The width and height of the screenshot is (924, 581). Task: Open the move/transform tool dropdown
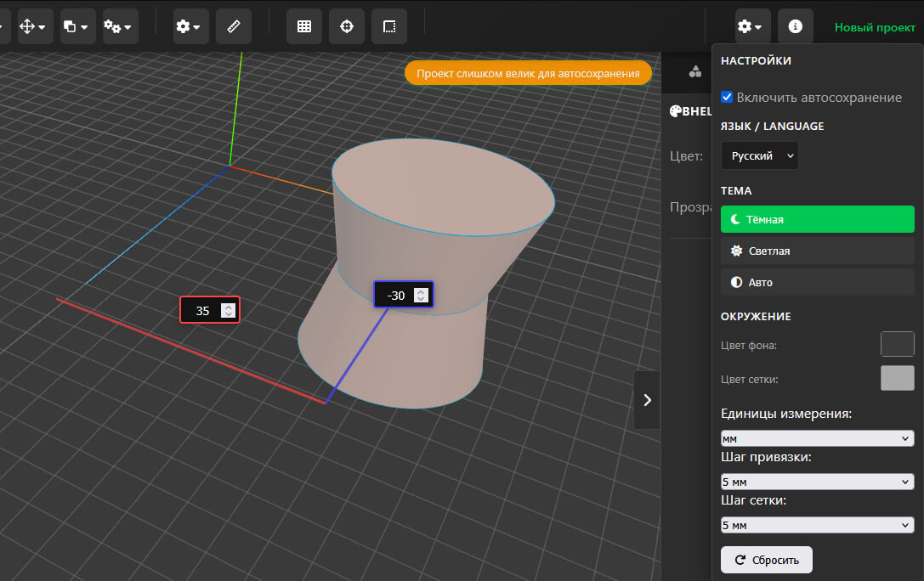(33, 26)
